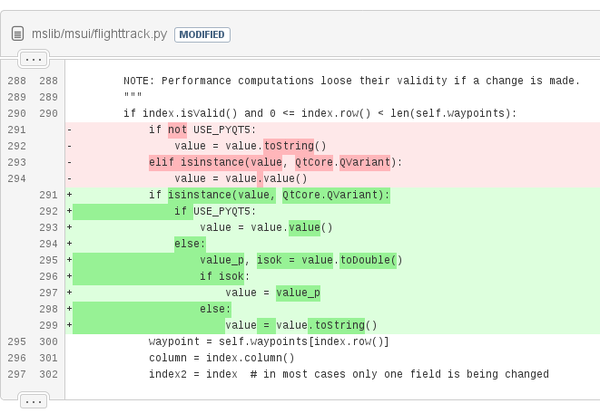600x413 pixels.
Task: Click the file icon beside flighttrack.py
Action: pyautogui.click(x=18, y=34)
